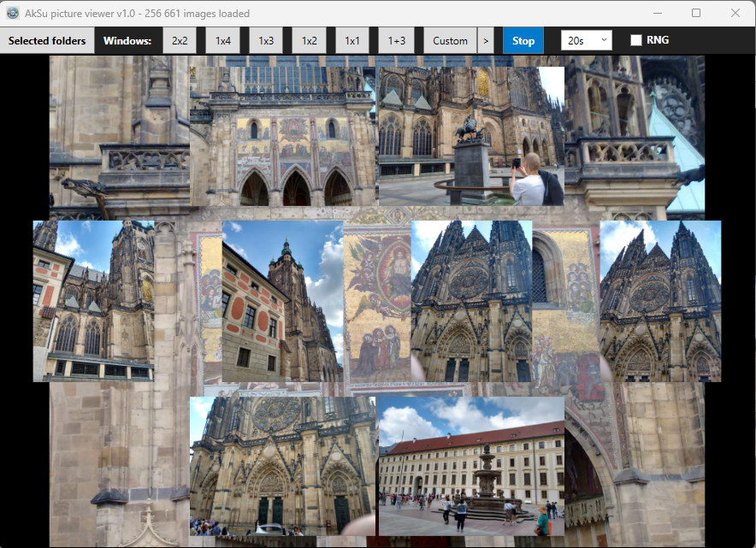Image resolution: width=756 pixels, height=548 pixels.
Task: Select the 1x1 single window layout
Action: click(352, 40)
